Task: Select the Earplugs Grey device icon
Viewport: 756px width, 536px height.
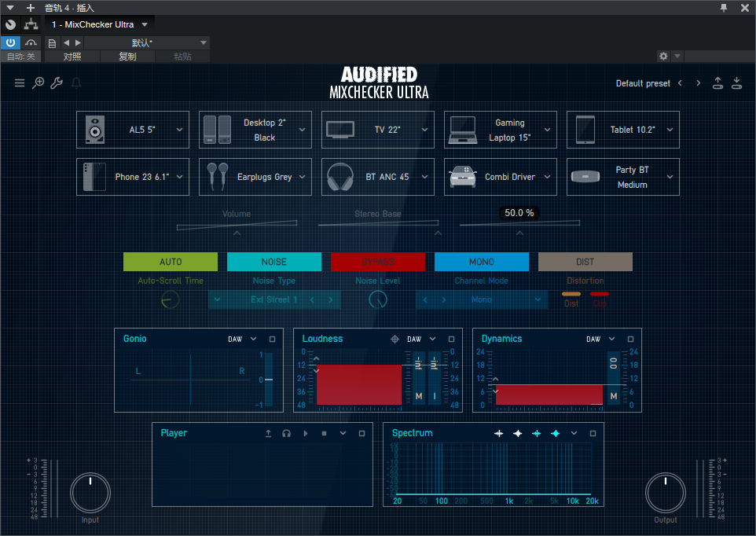Action: [x=217, y=177]
